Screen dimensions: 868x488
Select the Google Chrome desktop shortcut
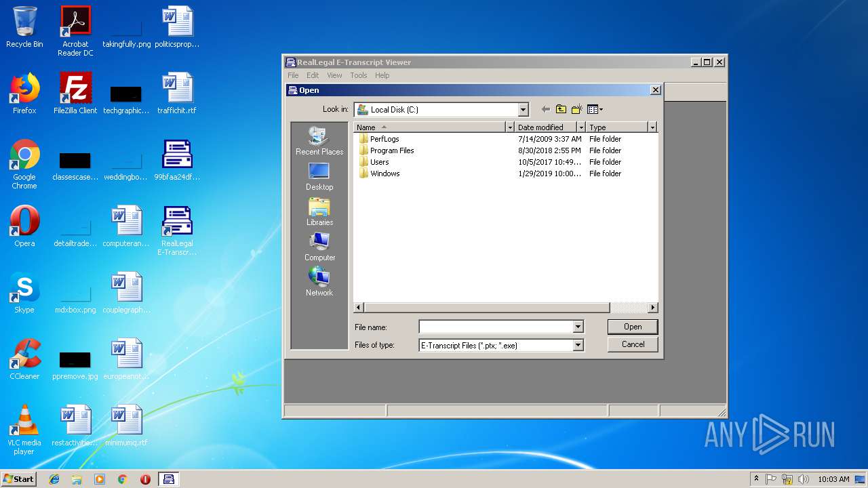coord(24,164)
